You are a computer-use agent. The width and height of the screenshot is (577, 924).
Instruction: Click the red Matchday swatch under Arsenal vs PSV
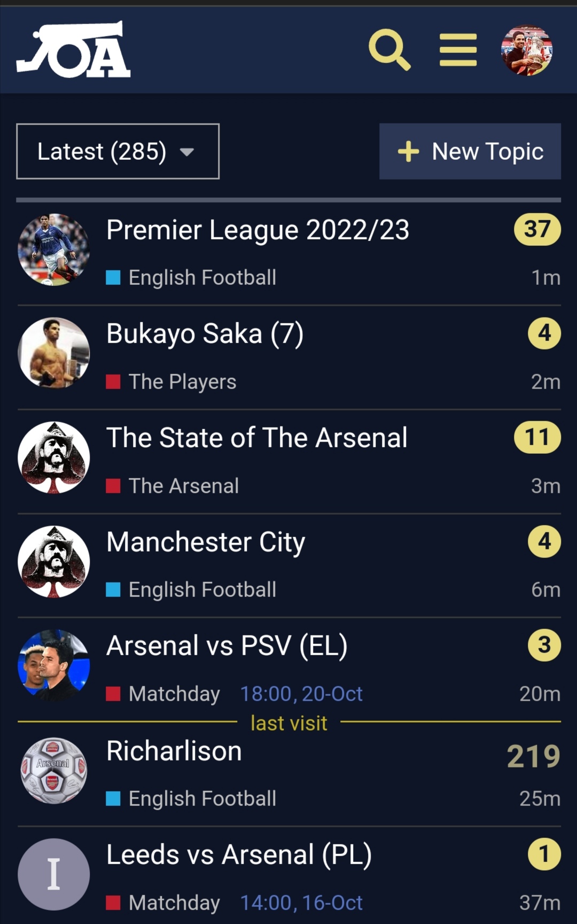(x=113, y=694)
